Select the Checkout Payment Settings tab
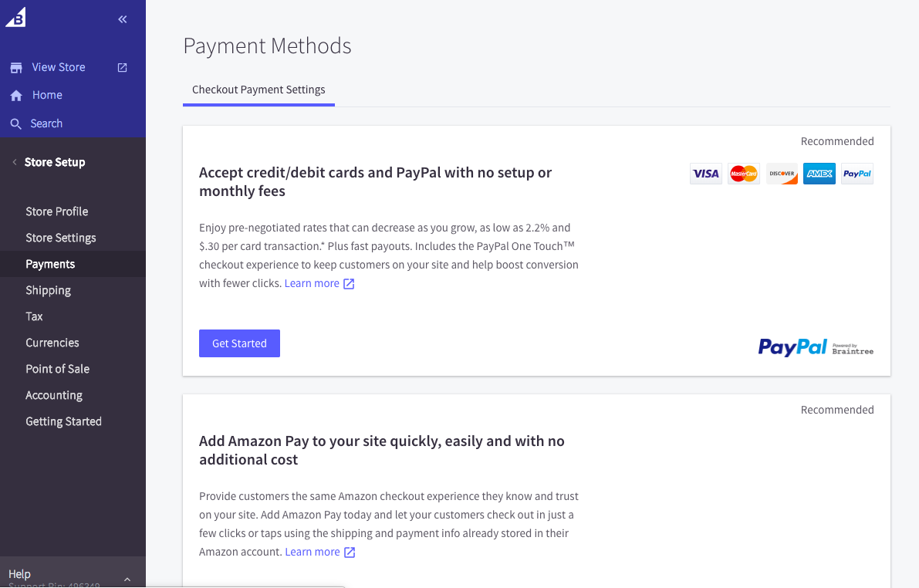The image size is (919, 588). pos(258,90)
